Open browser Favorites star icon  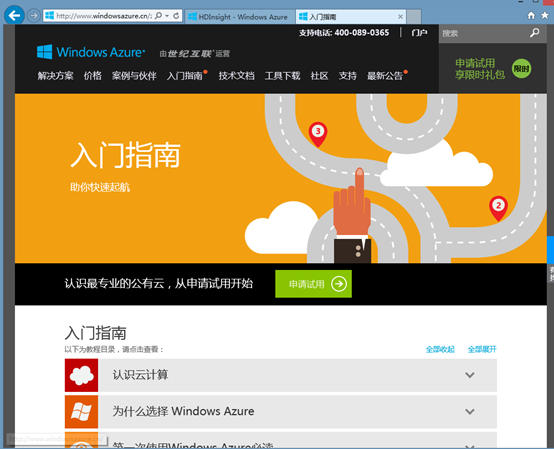[x=545, y=15]
